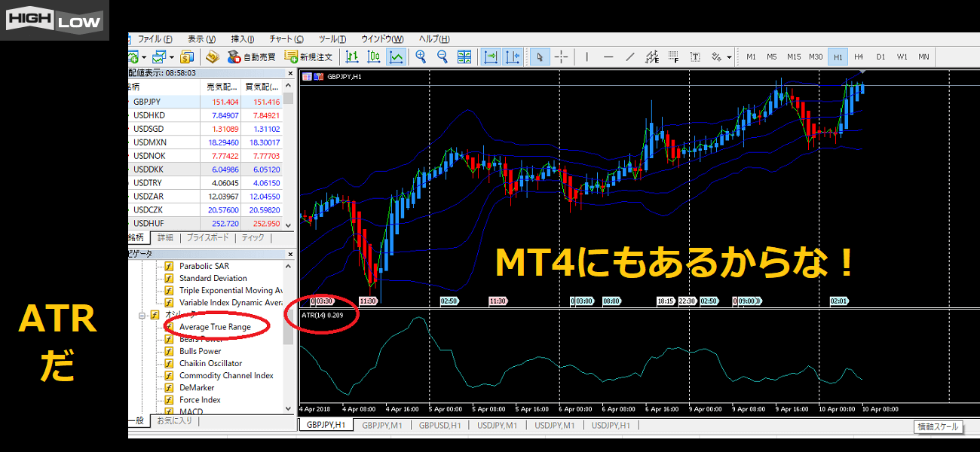Click the zoom out magnifier icon
The image size is (980, 452).
(x=443, y=56)
